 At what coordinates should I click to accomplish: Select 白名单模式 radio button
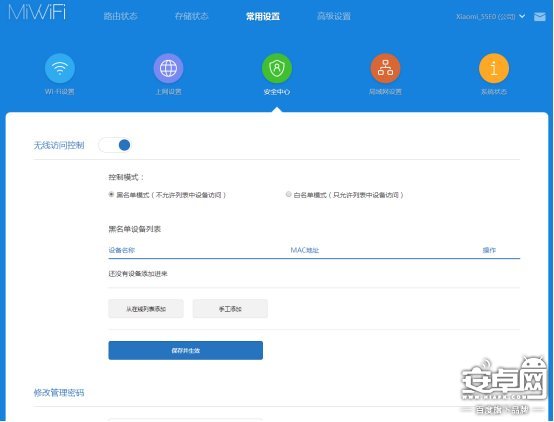[x=289, y=194]
